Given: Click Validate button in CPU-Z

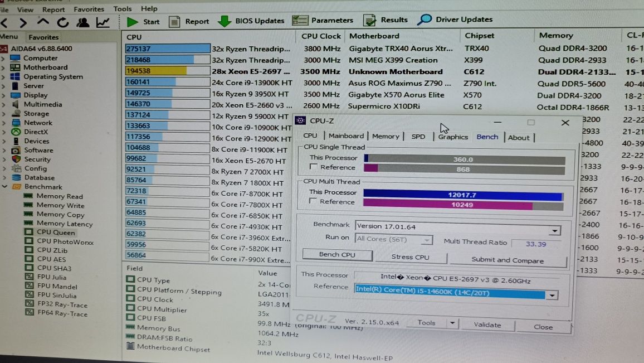Looking at the screenshot, I should pyautogui.click(x=487, y=325).
